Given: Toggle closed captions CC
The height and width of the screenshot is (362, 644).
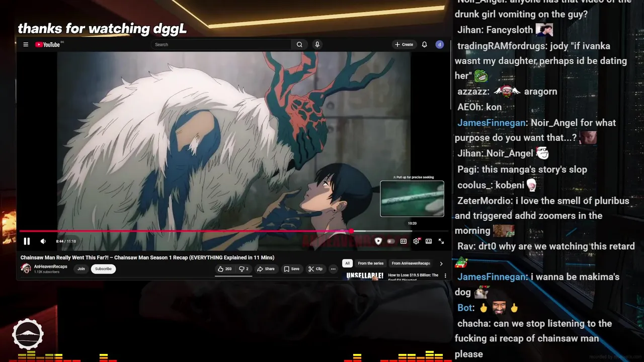Looking at the screenshot, I should pos(404,241).
